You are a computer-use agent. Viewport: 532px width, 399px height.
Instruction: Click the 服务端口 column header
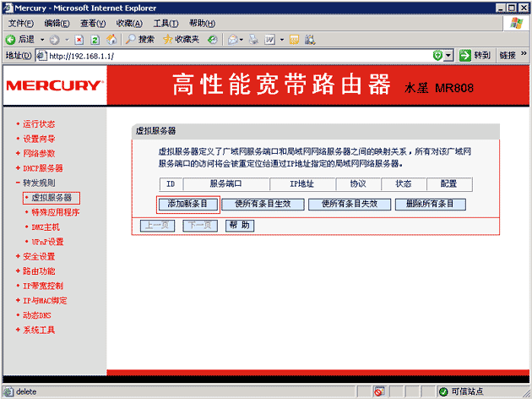226,184
